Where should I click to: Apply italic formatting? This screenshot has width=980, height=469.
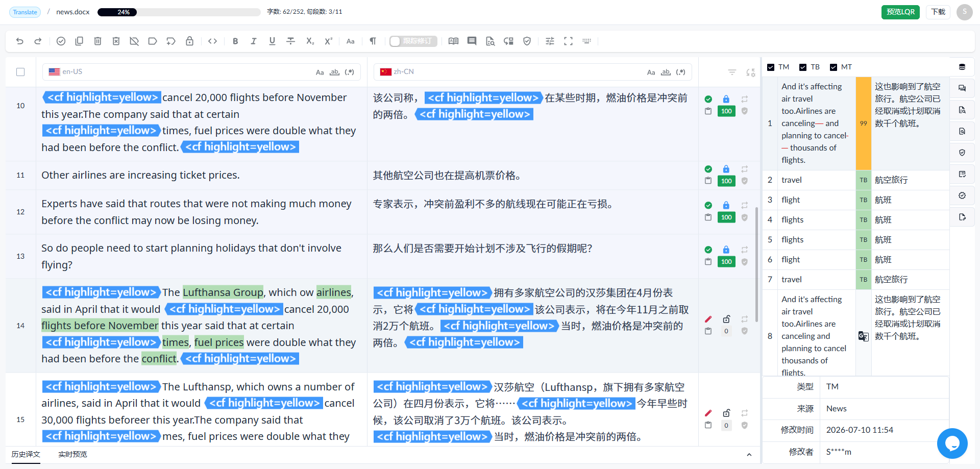coord(254,41)
